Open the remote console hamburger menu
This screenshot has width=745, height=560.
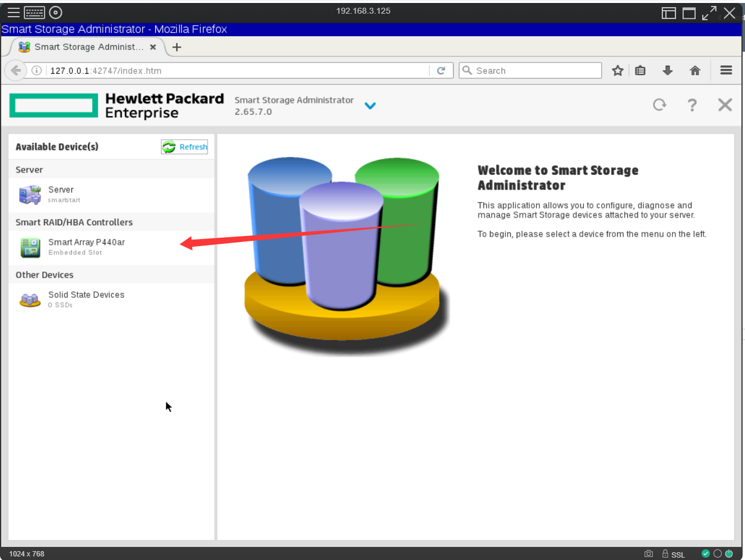[13, 12]
